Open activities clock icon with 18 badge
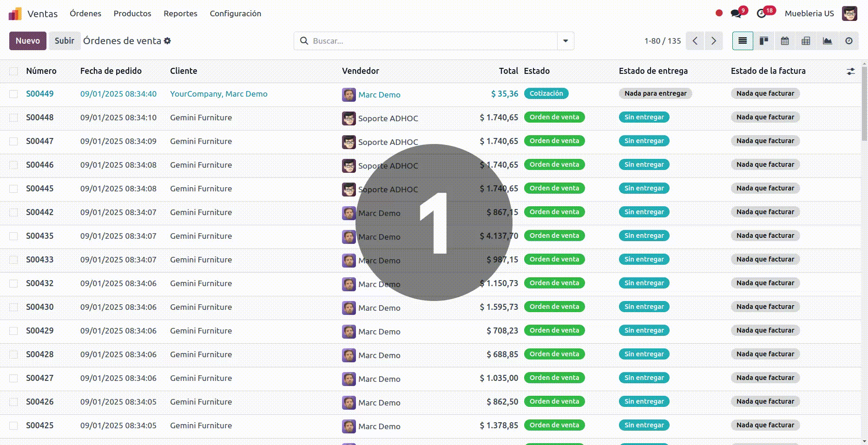The image size is (868, 445). [x=762, y=13]
